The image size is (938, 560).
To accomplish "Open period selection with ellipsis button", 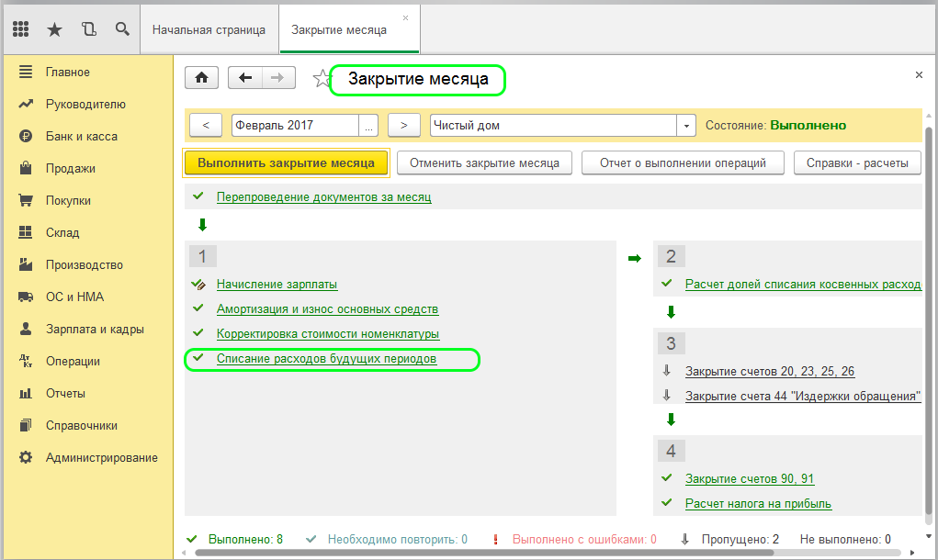I will (x=368, y=126).
